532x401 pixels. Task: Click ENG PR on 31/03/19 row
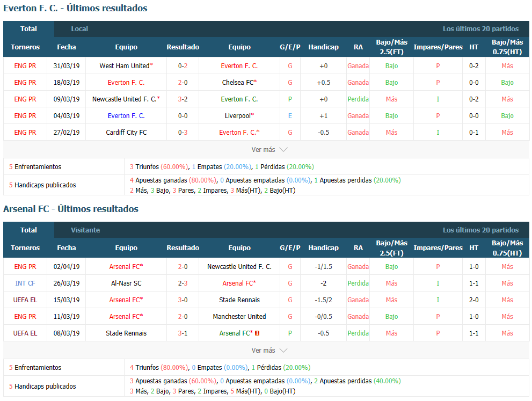click(x=25, y=66)
